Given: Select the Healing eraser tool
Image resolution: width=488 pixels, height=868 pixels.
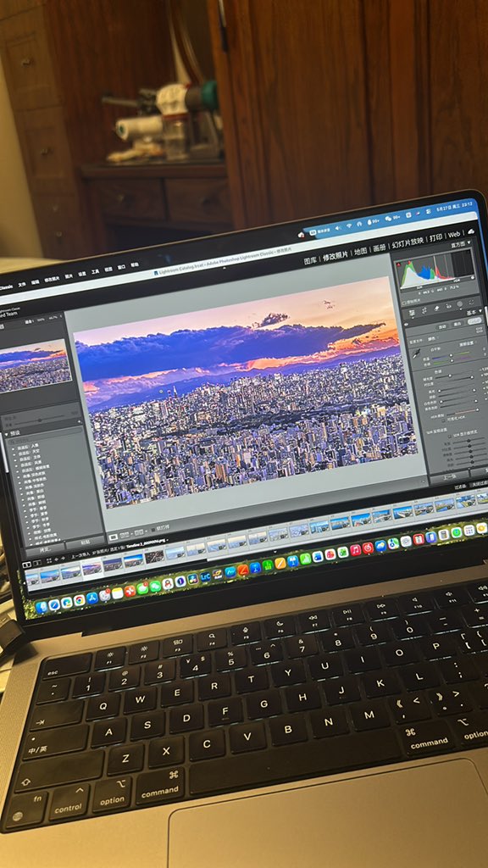Looking at the screenshot, I should pos(437,308).
